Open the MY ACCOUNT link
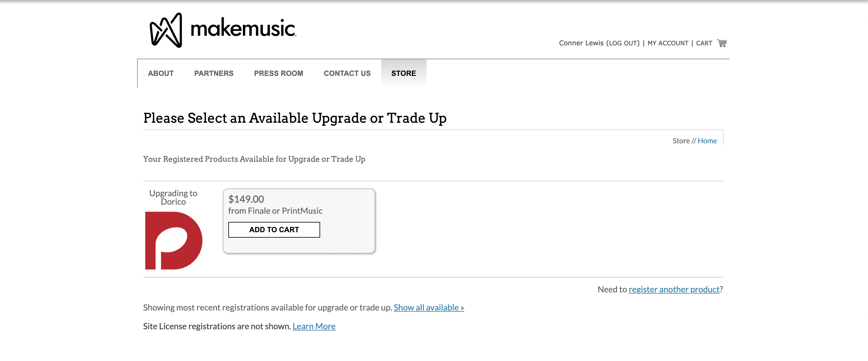Viewport: 868px width, 361px height. [667, 43]
